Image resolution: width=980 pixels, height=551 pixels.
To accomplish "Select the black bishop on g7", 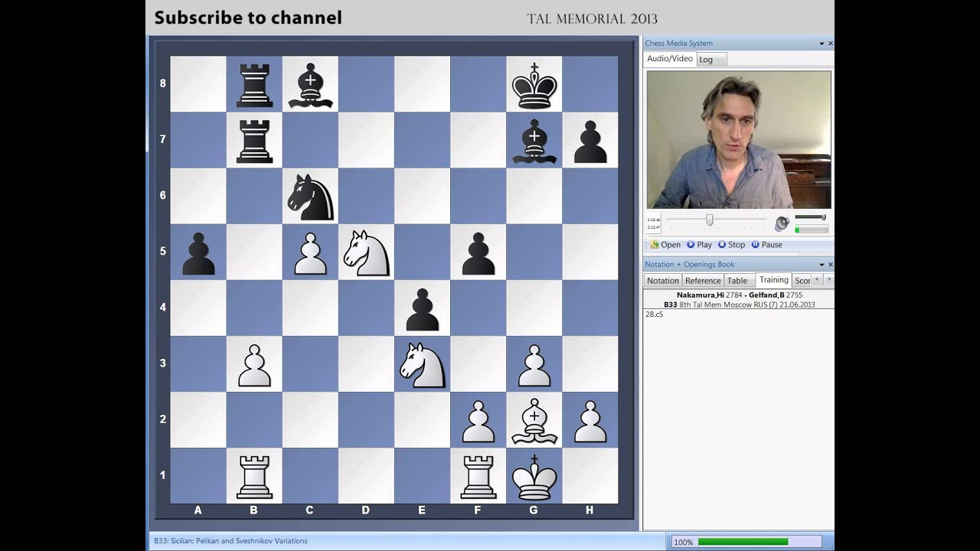I will pos(534,140).
